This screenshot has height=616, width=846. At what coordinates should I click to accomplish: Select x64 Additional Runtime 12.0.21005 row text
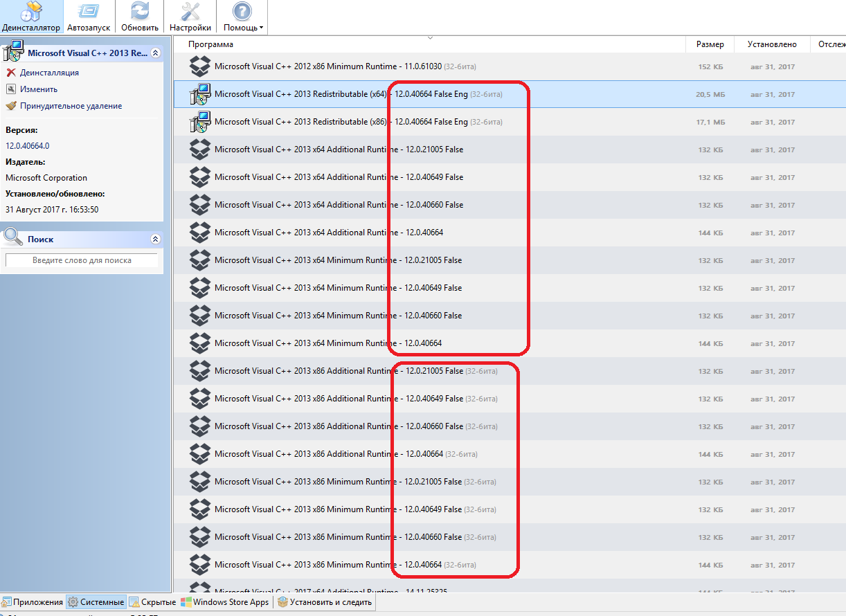(339, 150)
